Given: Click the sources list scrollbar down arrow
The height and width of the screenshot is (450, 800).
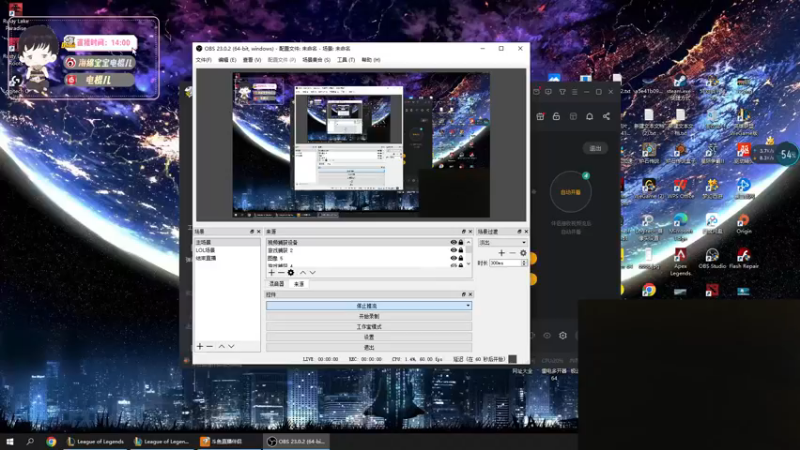Looking at the screenshot, I should 468,264.
